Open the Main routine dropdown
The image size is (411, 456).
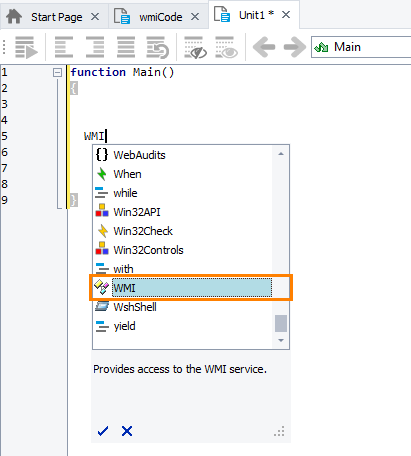pos(361,47)
